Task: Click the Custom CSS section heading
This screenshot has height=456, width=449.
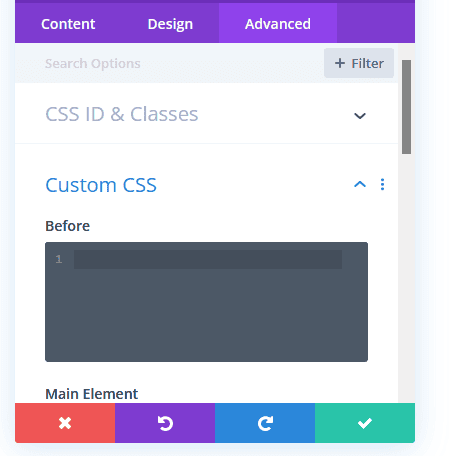Action: (x=101, y=185)
